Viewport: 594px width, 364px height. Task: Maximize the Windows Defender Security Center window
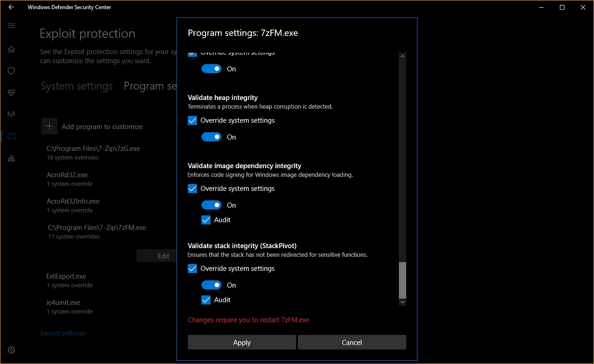pyautogui.click(x=562, y=7)
